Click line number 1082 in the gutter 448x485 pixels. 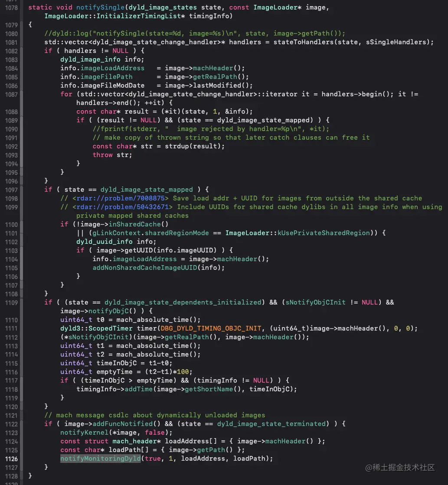(x=11, y=51)
